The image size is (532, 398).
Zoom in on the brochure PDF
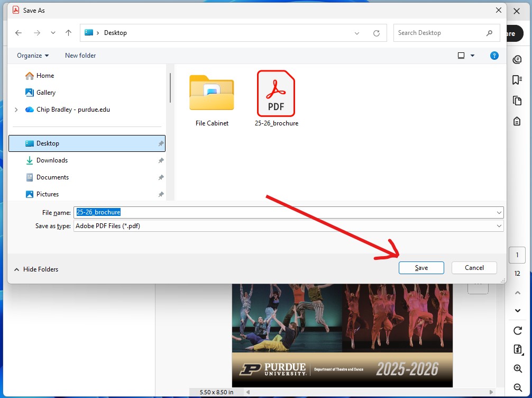point(517,368)
